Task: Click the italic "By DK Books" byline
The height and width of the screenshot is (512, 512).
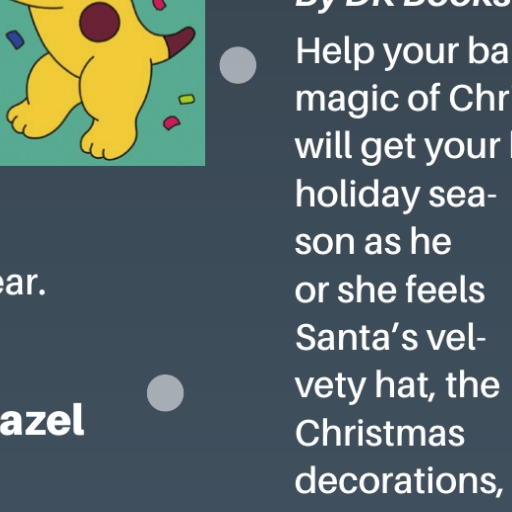Action: tap(403, 4)
